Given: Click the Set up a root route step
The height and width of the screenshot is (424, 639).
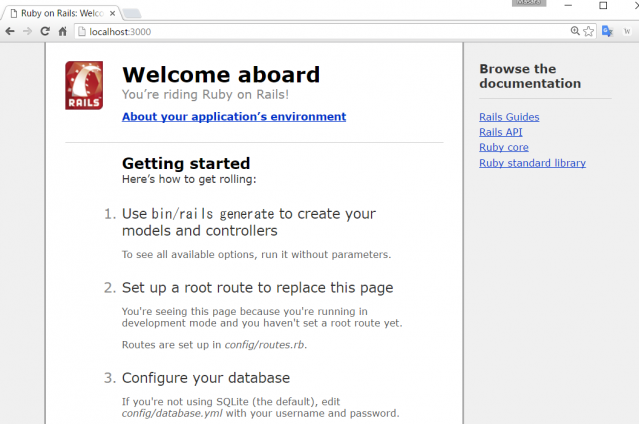Looking at the screenshot, I should [x=258, y=288].
